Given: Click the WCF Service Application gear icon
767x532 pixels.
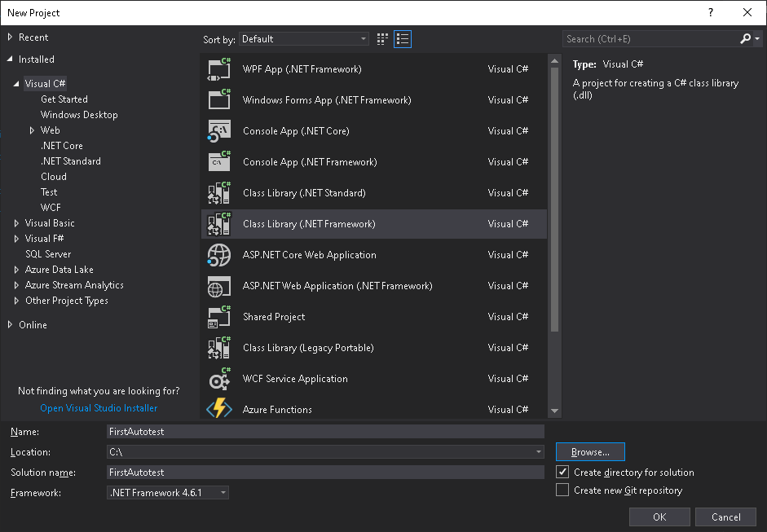Looking at the screenshot, I should (219, 379).
